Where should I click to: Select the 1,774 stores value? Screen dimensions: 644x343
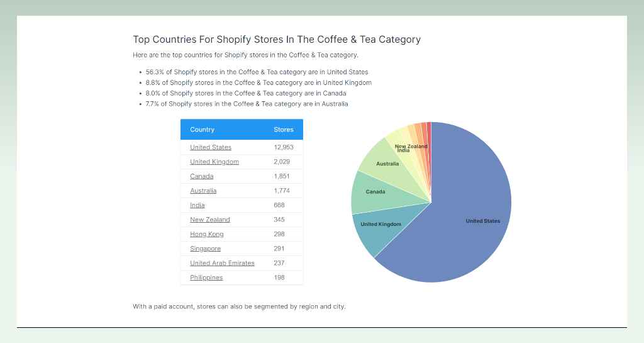[x=282, y=191]
